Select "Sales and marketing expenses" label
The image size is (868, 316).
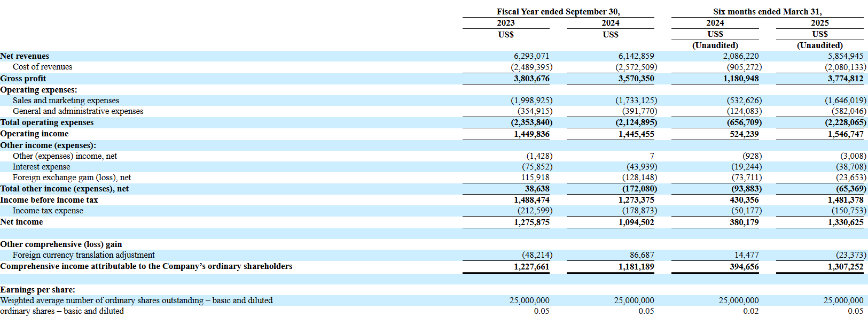(x=66, y=101)
